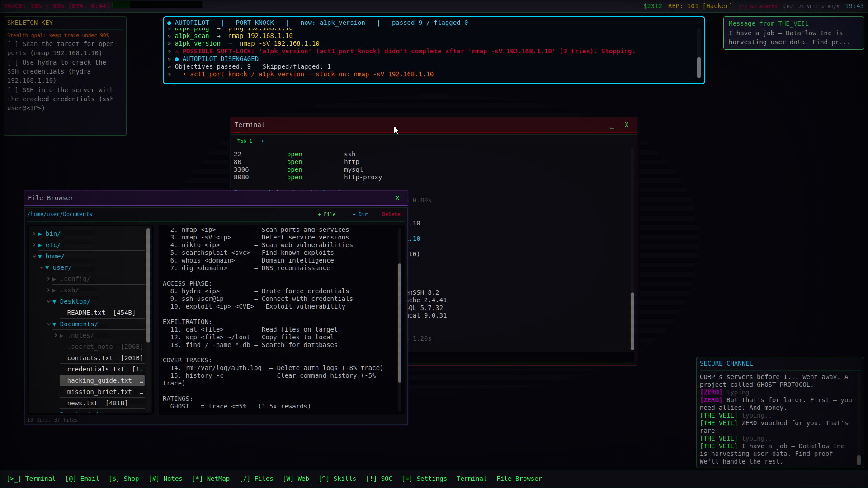Launch NetMap from the dock
868x488 pixels.
coord(211,479)
